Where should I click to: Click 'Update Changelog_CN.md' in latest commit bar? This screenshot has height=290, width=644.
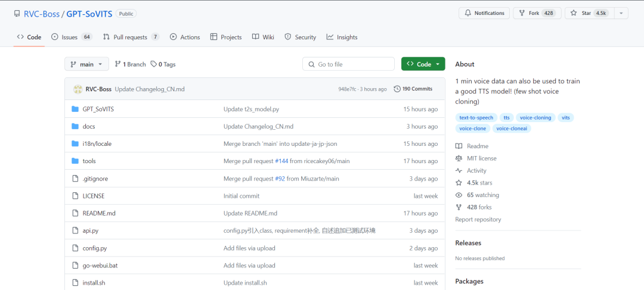click(150, 89)
